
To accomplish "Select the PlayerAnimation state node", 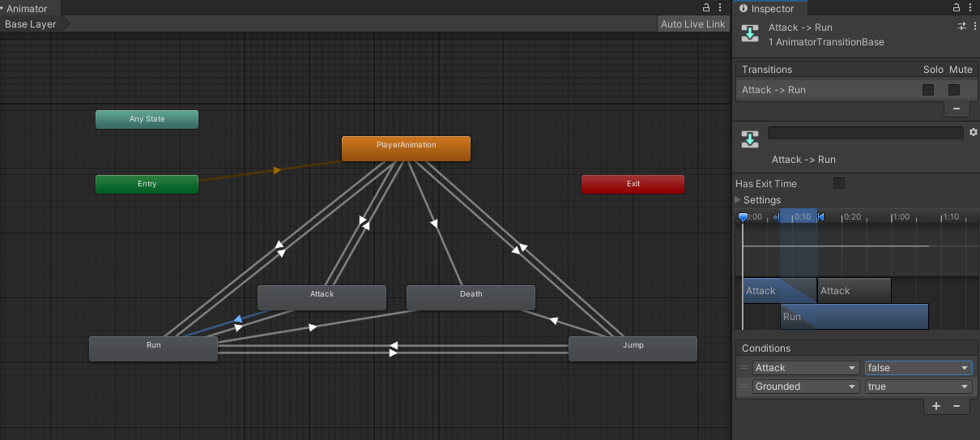I will [406, 148].
